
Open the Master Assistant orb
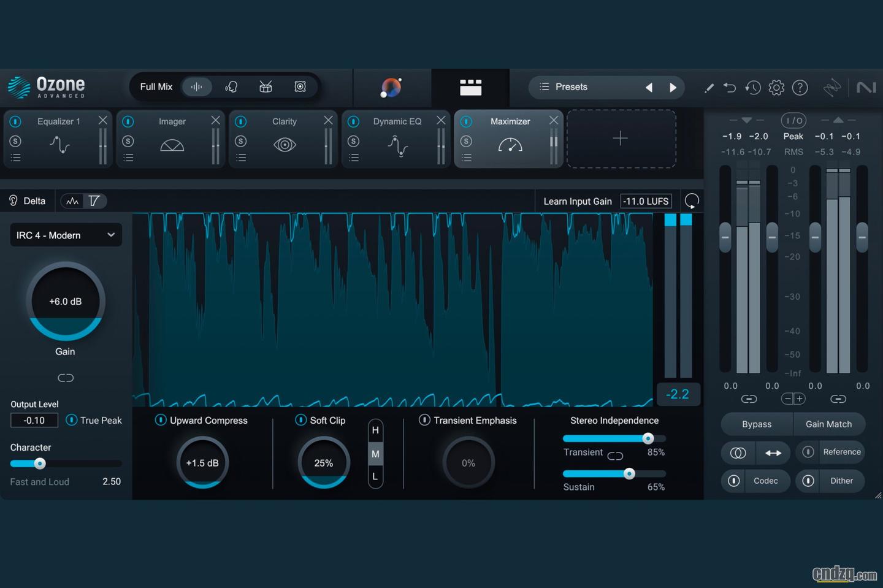pos(391,88)
